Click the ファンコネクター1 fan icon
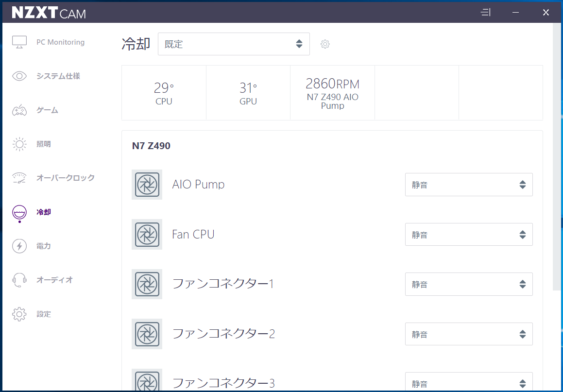Image resolution: width=563 pixels, height=392 pixels. [x=147, y=284]
